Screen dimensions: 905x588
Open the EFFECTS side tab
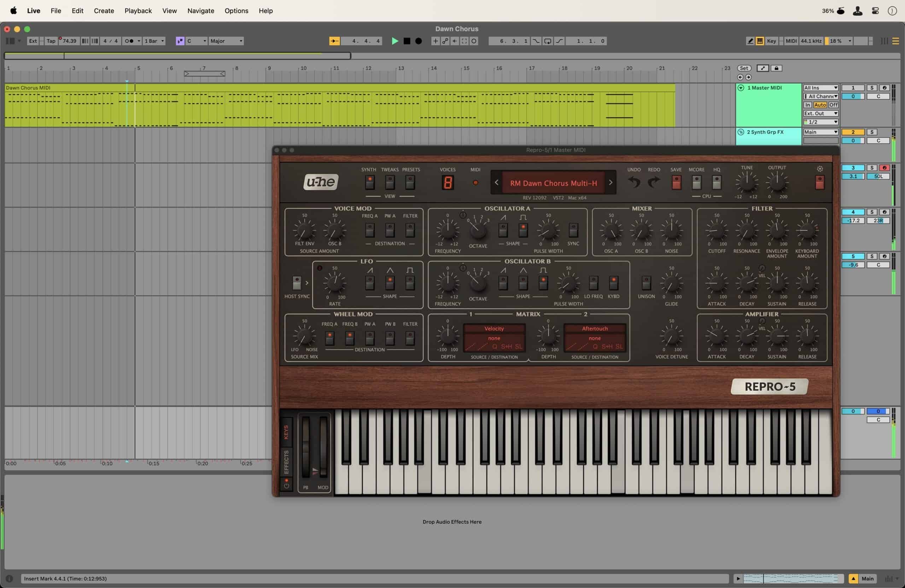tap(286, 462)
